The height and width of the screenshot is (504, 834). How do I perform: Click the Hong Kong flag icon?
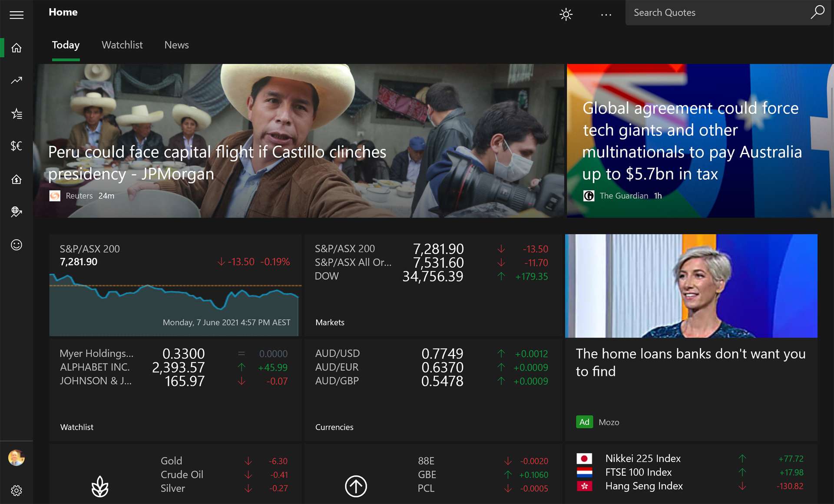coord(584,486)
